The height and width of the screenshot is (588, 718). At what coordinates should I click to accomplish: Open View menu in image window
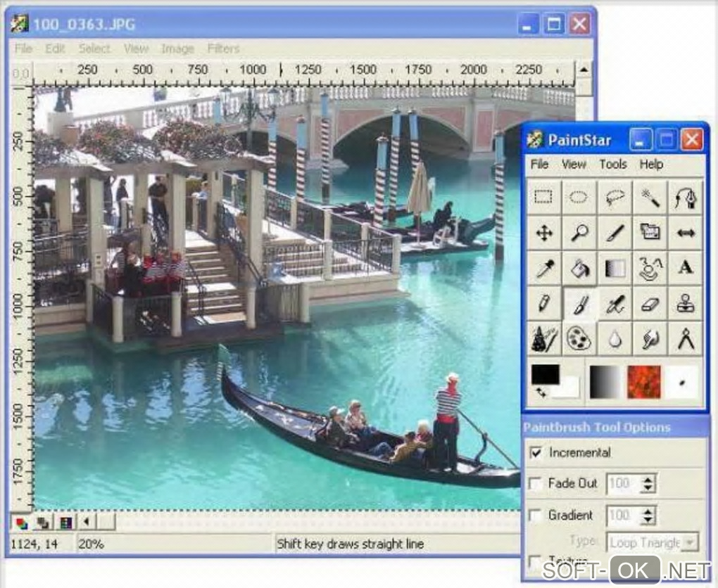point(136,48)
